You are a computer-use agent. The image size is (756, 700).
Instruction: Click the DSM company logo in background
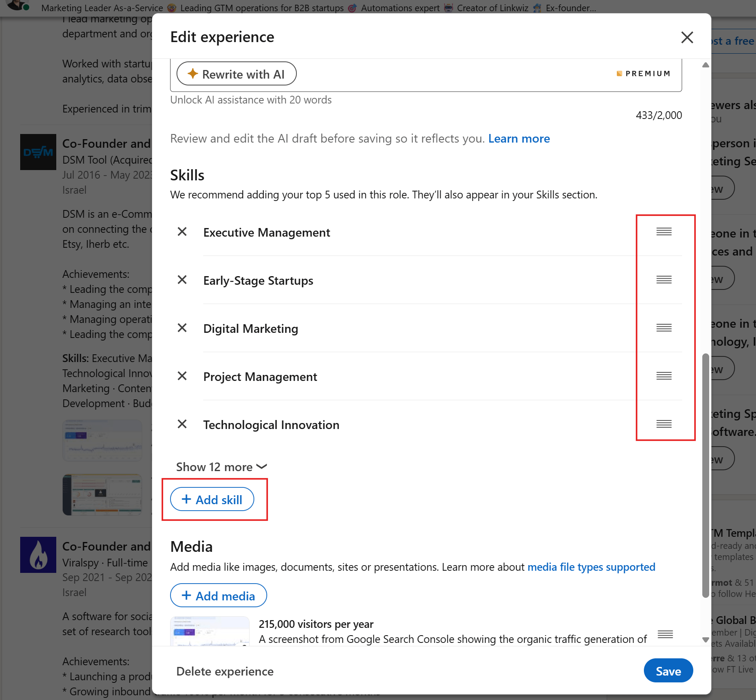[38, 152]
